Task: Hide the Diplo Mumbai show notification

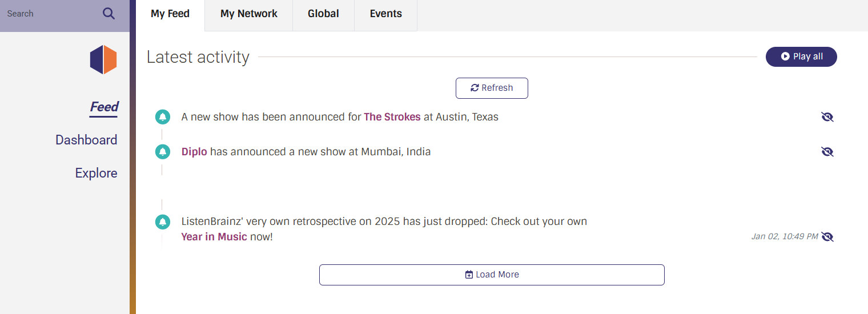Action: tap(827, 152)
